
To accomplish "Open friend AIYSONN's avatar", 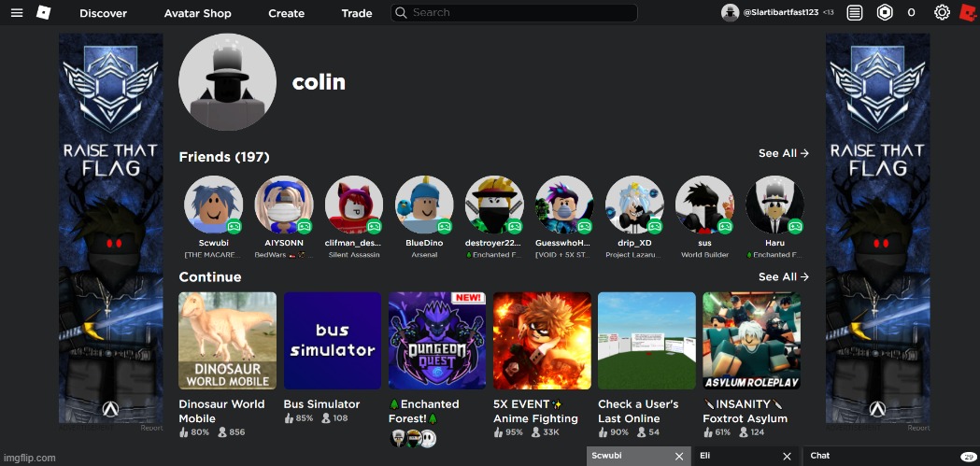I will [284, 205].
